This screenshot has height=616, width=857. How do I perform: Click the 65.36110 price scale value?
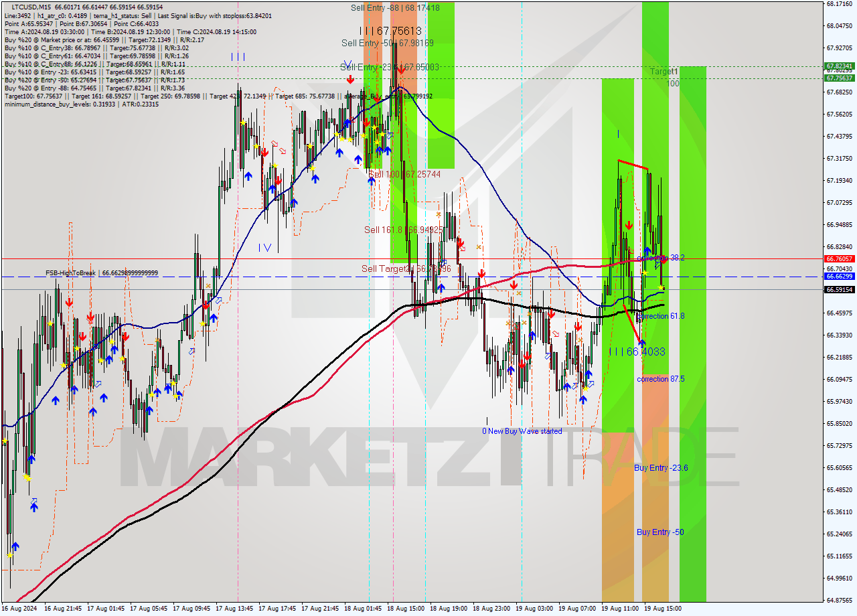839,512
